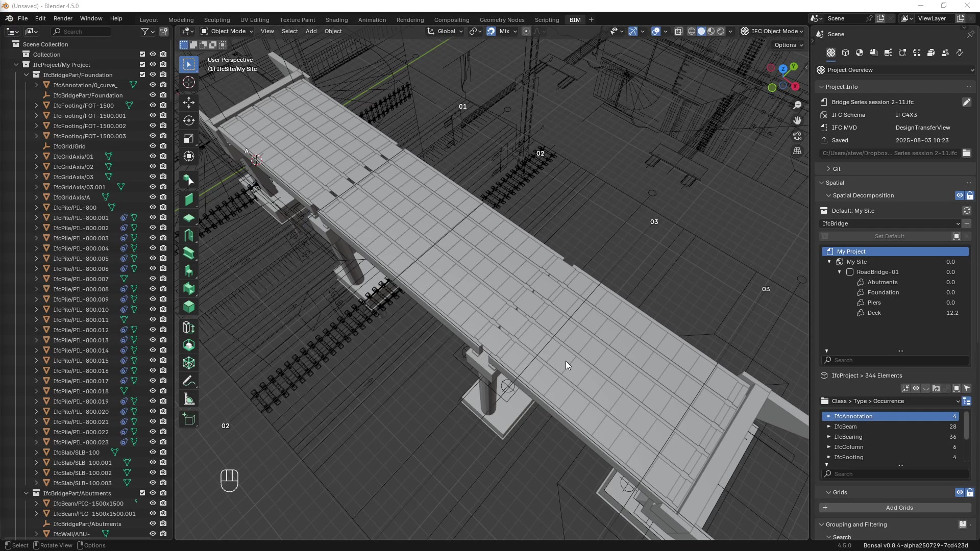Select My Project in spatial tree

coord(895,252)
